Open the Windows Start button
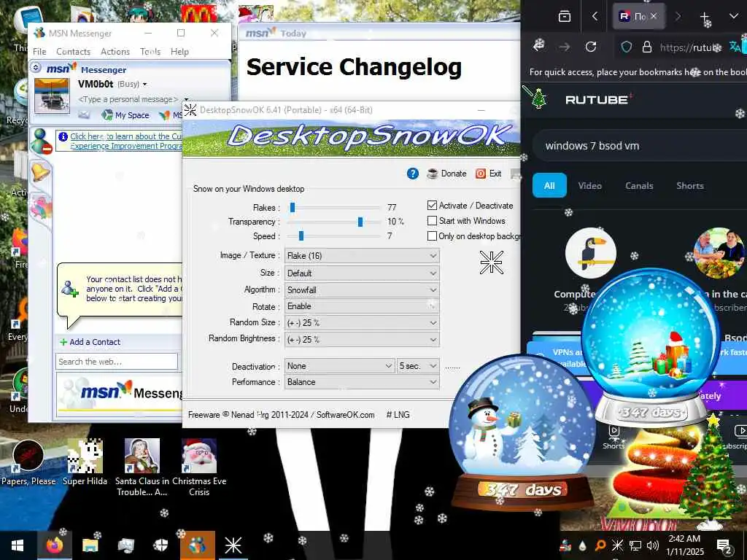The height and width of the screenshot is (560, 747). (x=18, y=545)
